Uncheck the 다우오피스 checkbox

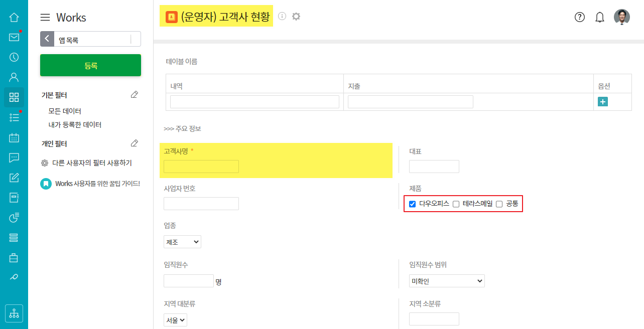pyautogui.click(x=413, y=204)
